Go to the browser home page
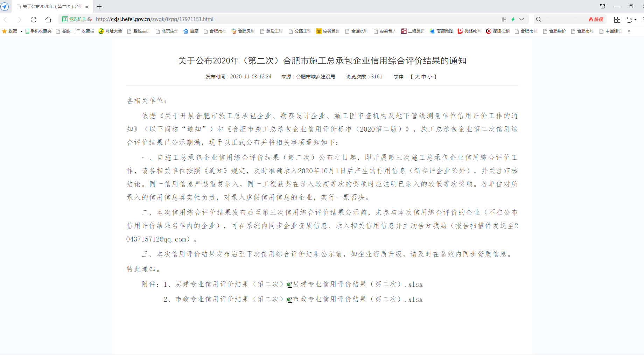644x357 pixels. 48,20
